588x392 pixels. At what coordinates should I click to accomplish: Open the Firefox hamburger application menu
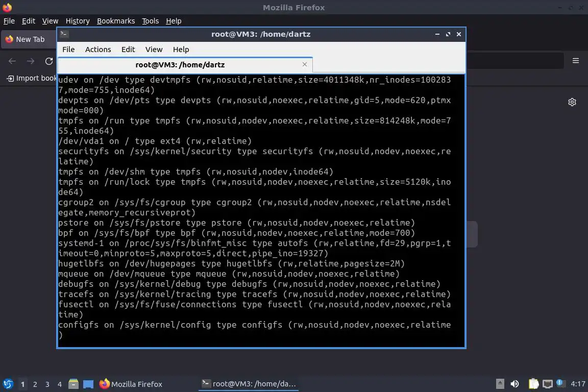576,61
